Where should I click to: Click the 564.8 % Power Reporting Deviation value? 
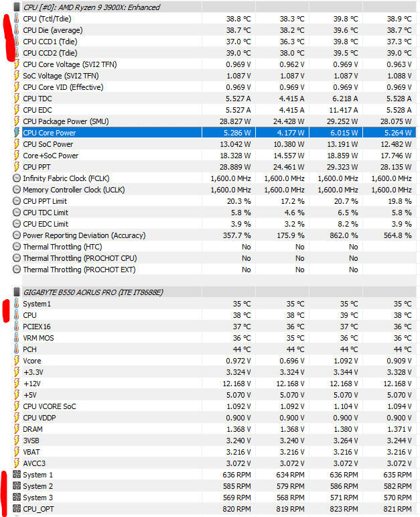pos(398,235)
